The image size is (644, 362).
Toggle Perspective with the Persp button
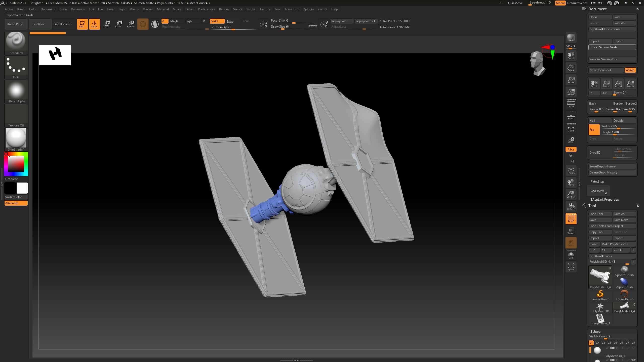571,103
